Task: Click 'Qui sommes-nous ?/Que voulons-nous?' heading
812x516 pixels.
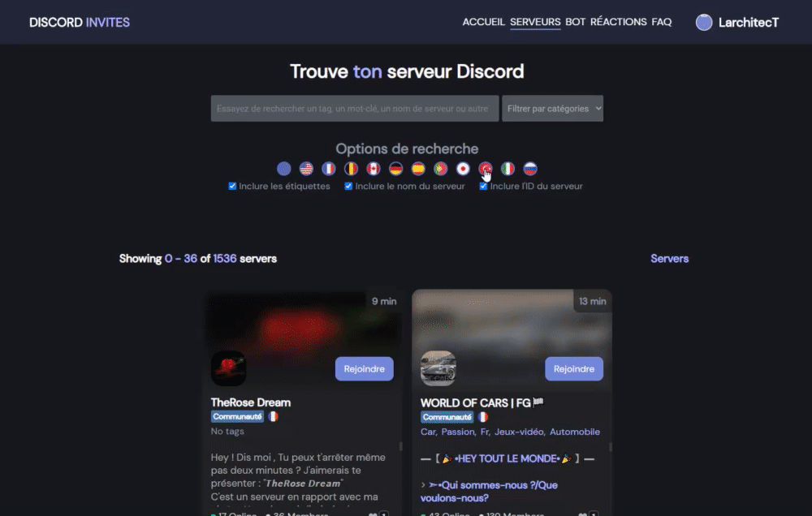Action: click(489, 491)
